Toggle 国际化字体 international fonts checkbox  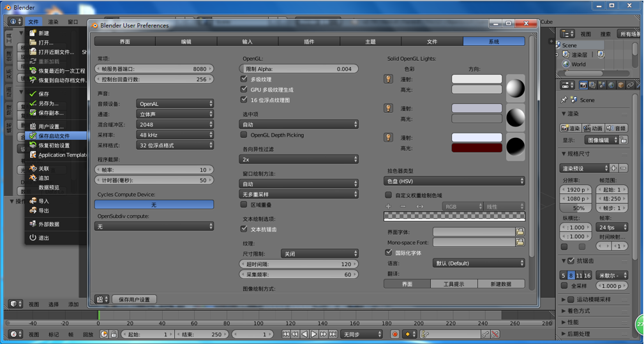(389, 253)
